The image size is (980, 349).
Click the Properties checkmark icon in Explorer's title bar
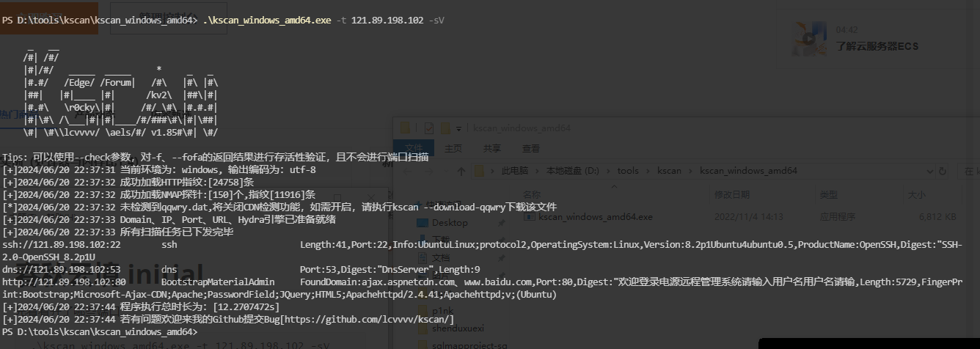pyautogui.click(x=428, y=128)
